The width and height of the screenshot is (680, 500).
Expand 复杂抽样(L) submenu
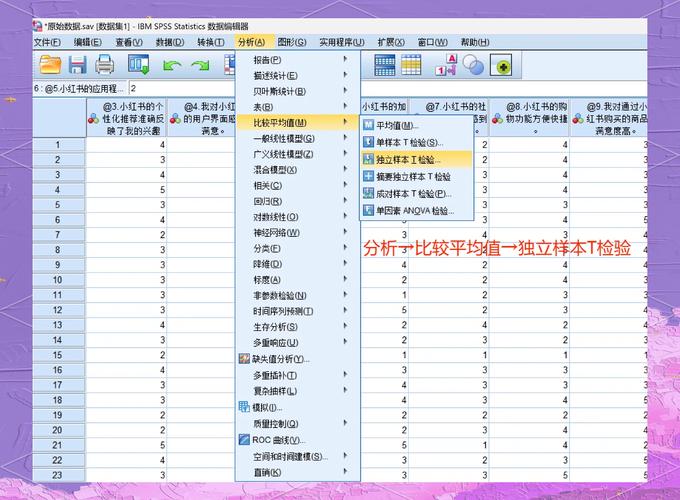[298, 391]
